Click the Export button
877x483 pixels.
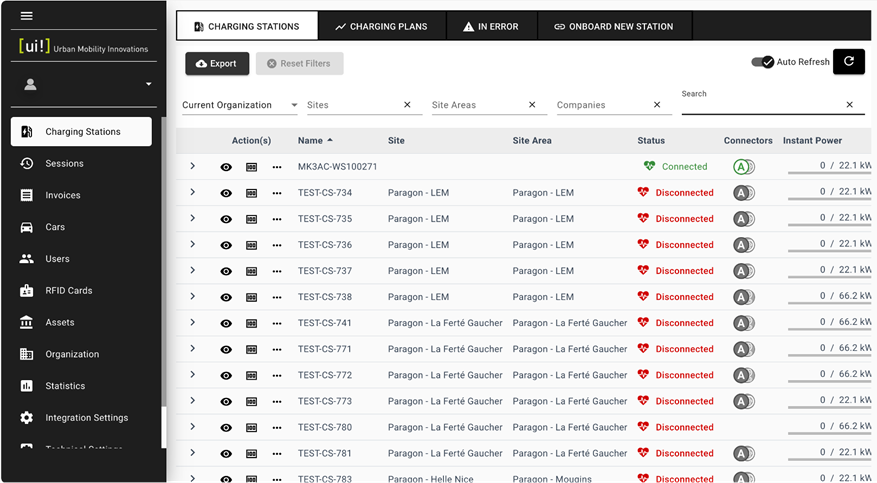pyautogui.click(x=217, y=64)
